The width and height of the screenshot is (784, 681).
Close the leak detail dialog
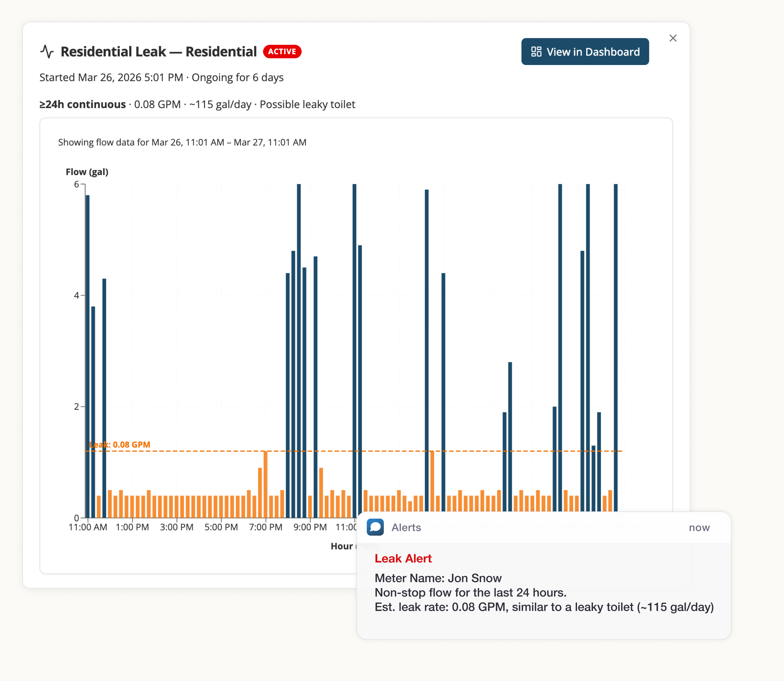[x=673, y=38]
